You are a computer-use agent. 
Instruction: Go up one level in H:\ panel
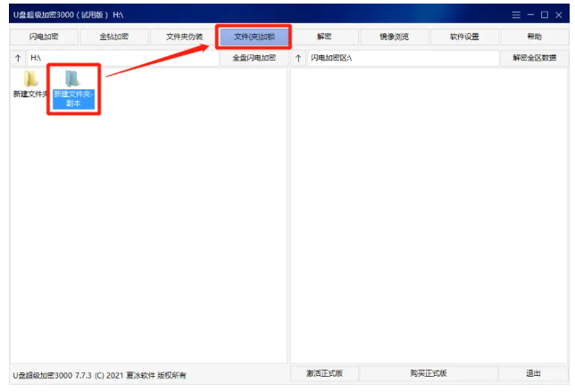tap(18, 58)
